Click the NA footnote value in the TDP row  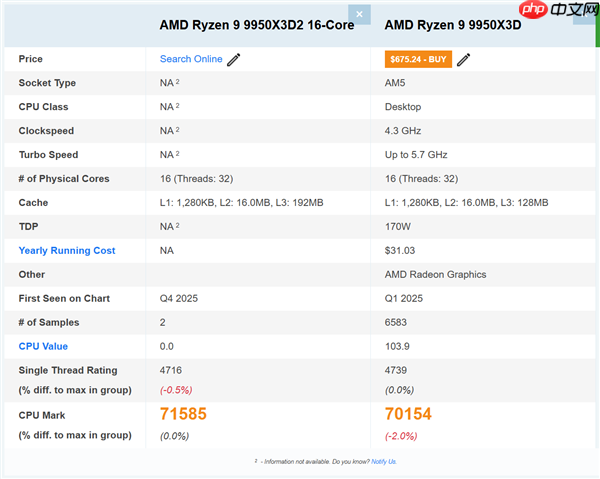coord(170,227)
